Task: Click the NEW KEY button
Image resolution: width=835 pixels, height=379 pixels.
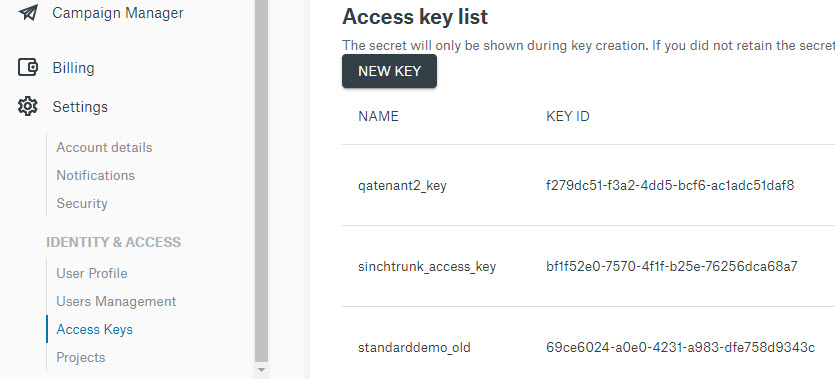Action: (x=389, y=71)
